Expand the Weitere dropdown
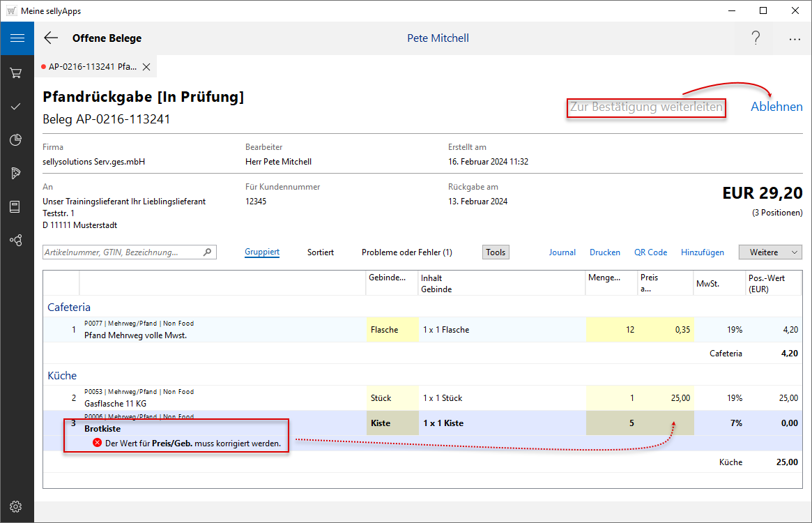Viewport: 812px width, 523px height. [x=770, y=252]
